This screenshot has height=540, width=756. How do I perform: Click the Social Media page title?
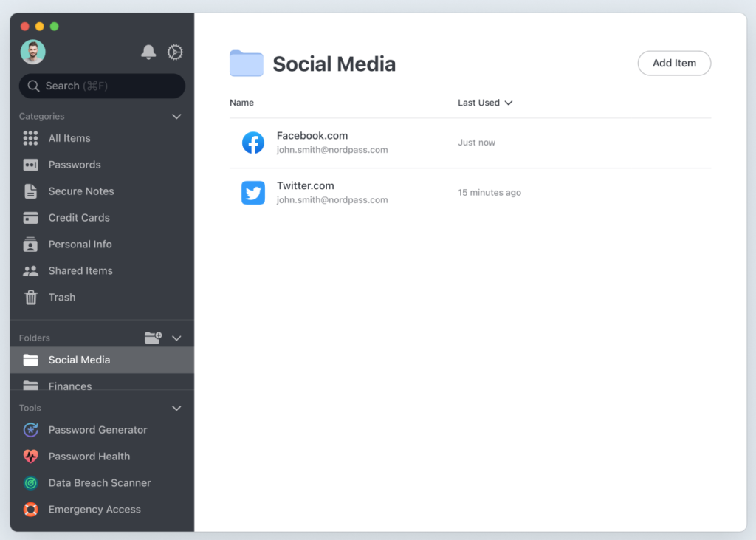tap(334, 64)
